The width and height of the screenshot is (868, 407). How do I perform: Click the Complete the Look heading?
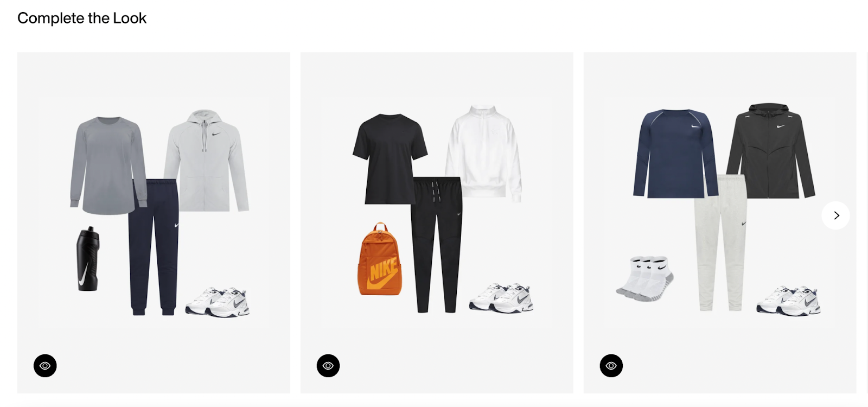point(82,18)
